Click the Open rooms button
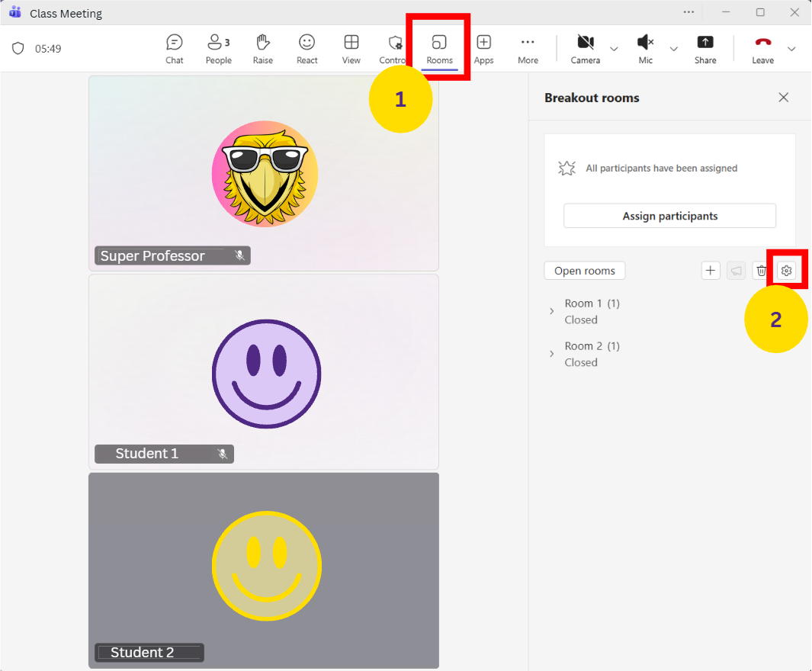Viewport: 812px width, 671px height. point(584,271)
